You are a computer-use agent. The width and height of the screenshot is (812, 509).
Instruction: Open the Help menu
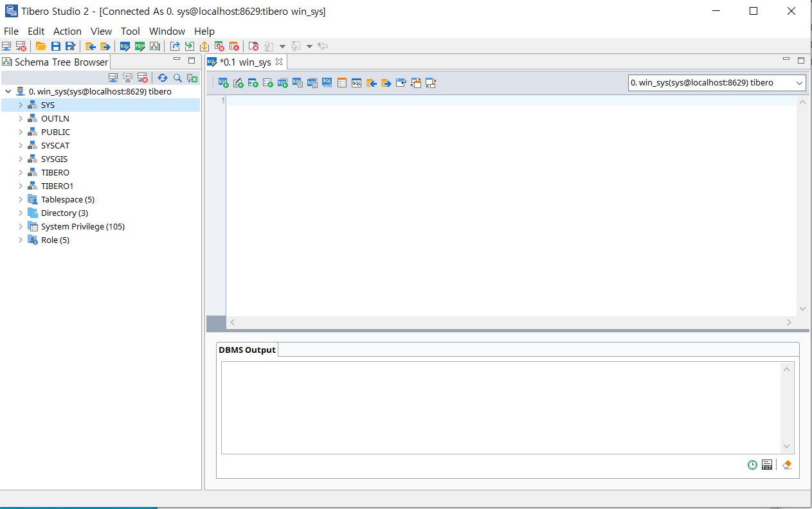click(204, 31)
